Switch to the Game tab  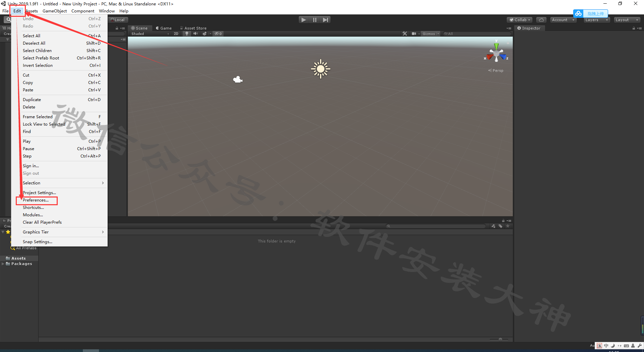click(164, 28)
